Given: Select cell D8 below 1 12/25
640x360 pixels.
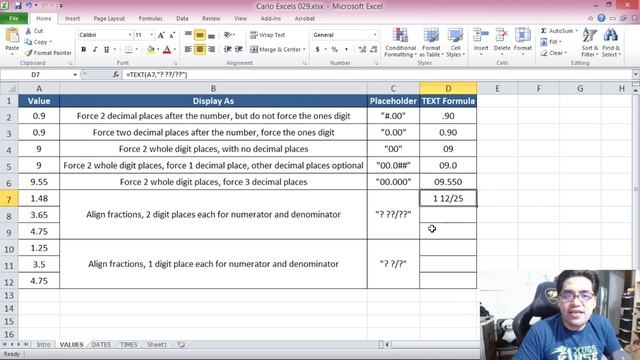Looking at the screenshot, I should click(x=448, y=215).
